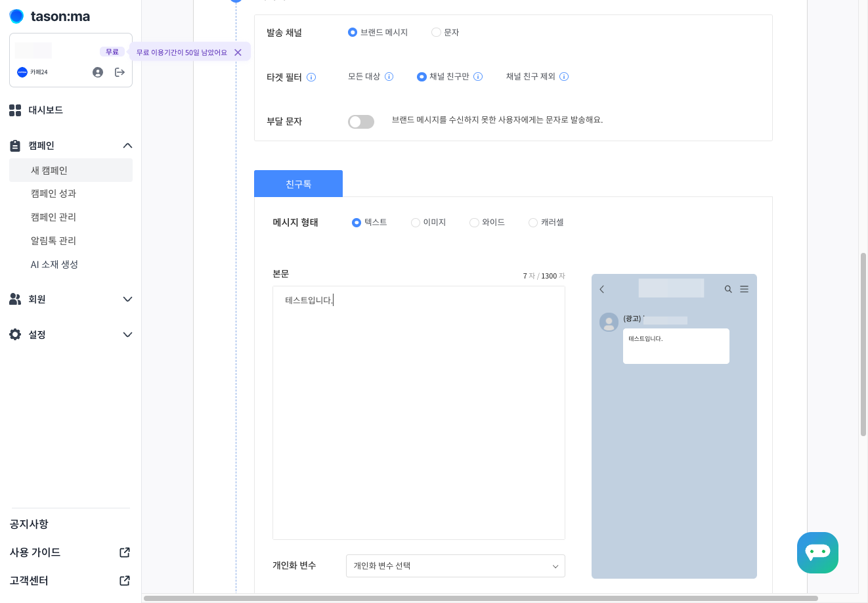
Task: Click the search icon in phone preview
Action: (x=728, y=289)
